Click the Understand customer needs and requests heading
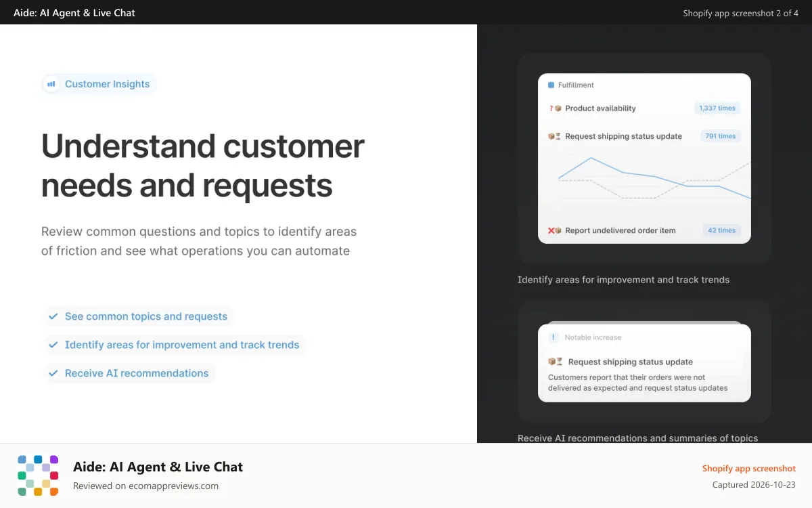Screen dimensions: 812x508 click(x=203, y=165)
